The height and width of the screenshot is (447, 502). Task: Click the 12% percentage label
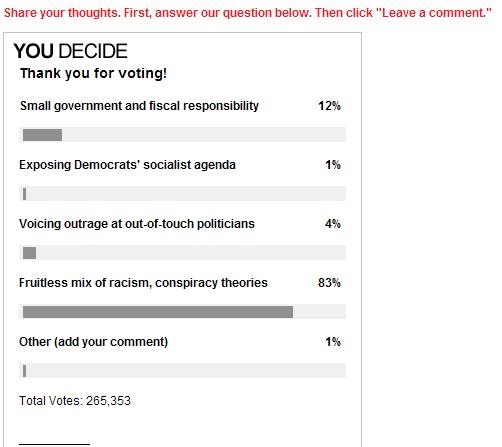coord(329,106)
